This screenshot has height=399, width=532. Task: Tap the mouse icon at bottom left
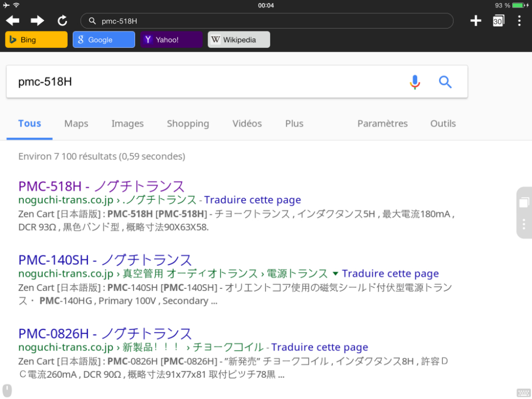(7, 390)
